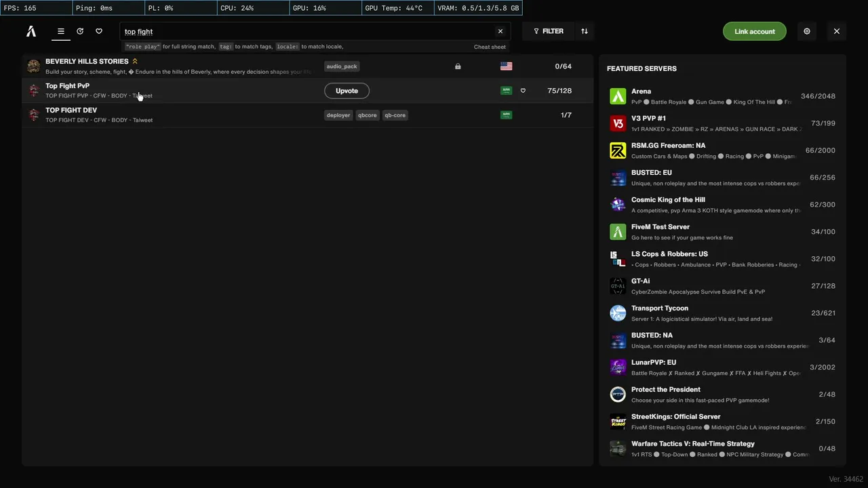Close the FiveM window with X

[x=837, y=31]
